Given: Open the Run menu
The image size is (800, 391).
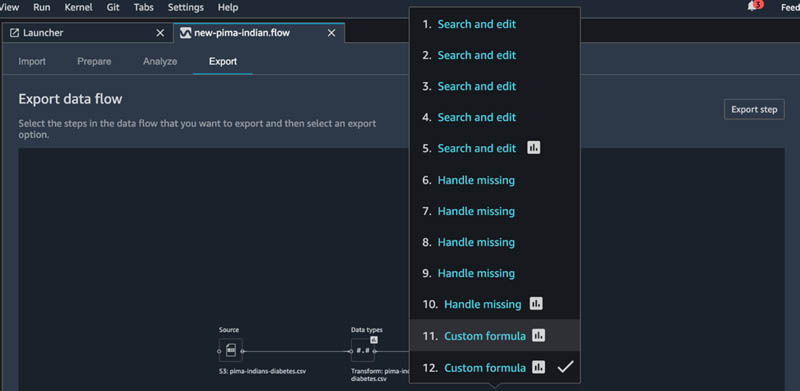Looking at the screenshot, I should coord(42,8).
